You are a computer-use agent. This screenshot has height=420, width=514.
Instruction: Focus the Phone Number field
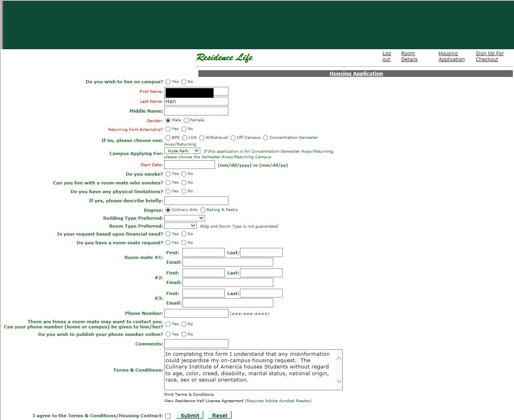click(x=196, y=313)
